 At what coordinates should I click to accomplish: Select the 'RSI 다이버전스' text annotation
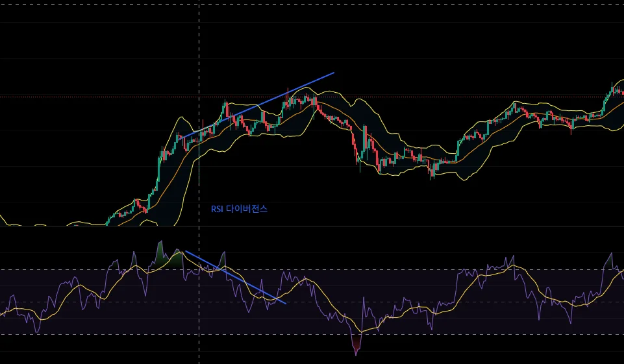click(x=239, y=209)
